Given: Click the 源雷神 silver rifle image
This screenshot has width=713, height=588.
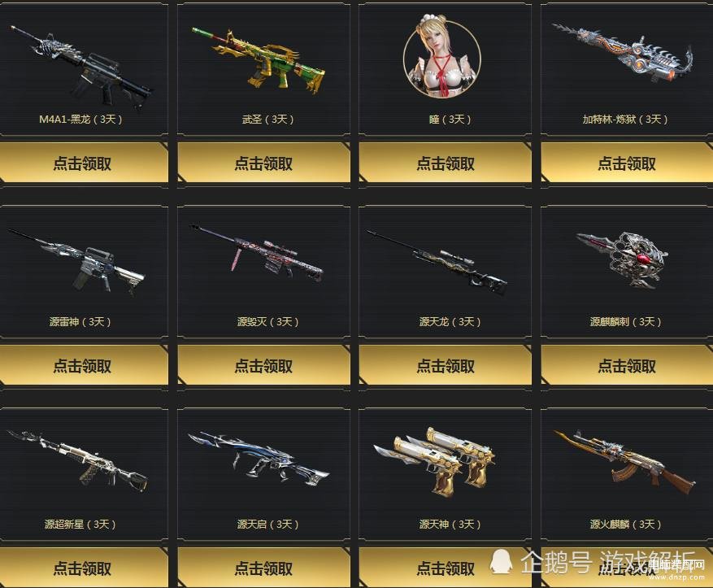Looking at the screenshot, I should 76,262.
